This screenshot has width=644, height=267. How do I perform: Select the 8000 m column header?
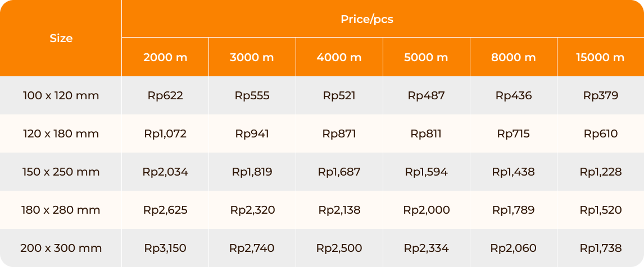point(514,57)
